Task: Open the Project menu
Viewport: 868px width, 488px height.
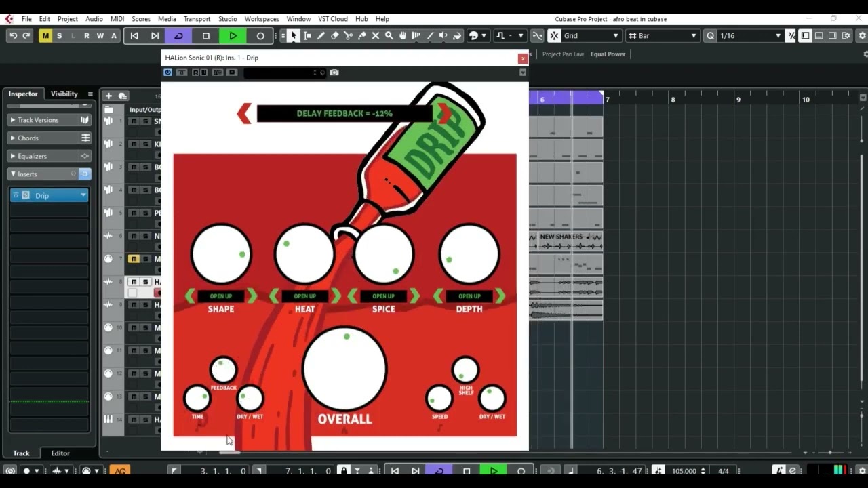Action: pyautogui.click(x=68, y=19)
